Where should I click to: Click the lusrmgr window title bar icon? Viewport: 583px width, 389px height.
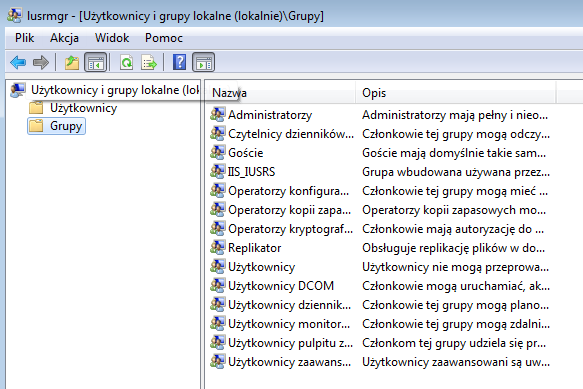pyautogui.click(x=15, y=16)
